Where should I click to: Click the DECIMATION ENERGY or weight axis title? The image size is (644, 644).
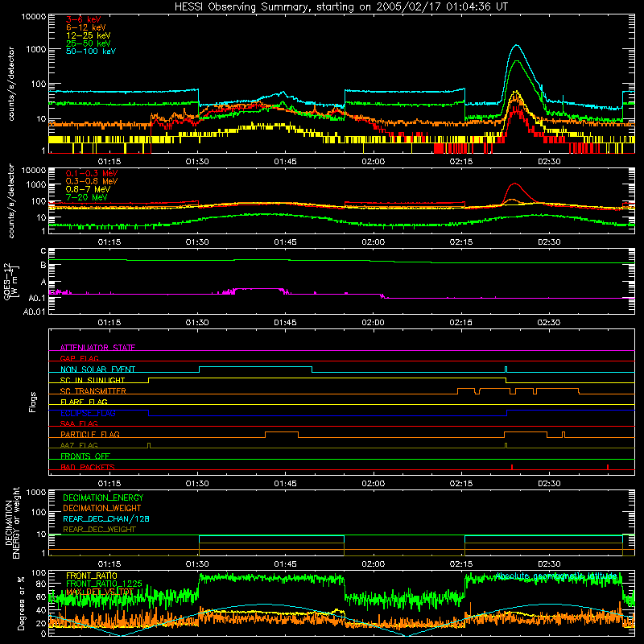point(12,522)
